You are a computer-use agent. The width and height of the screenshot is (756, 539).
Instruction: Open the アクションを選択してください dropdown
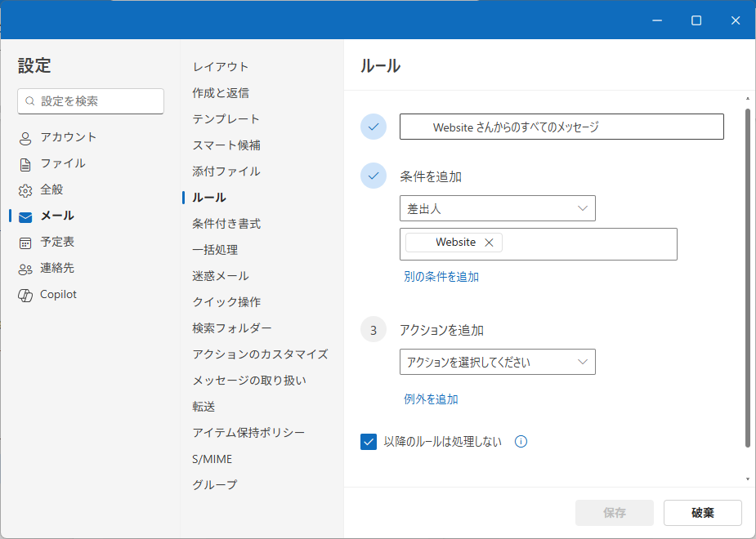click(497, 362)
